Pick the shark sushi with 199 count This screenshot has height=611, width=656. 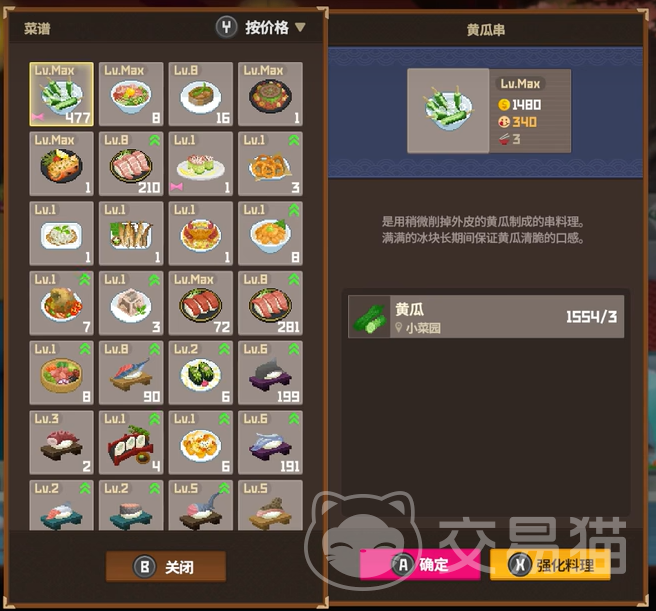270,373
